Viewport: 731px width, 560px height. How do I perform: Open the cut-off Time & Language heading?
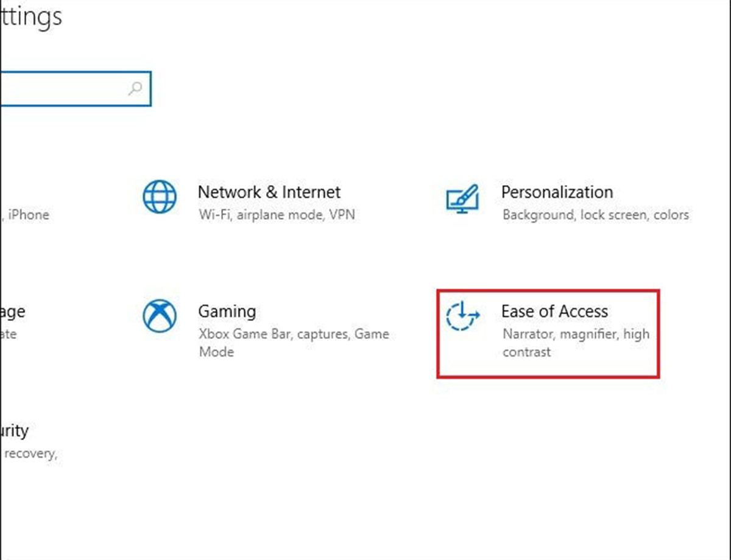coord(13,312)
